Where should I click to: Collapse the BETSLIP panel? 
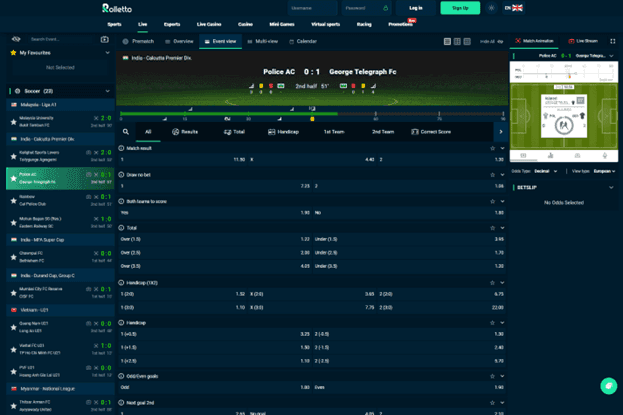click(x=611, y=188)
